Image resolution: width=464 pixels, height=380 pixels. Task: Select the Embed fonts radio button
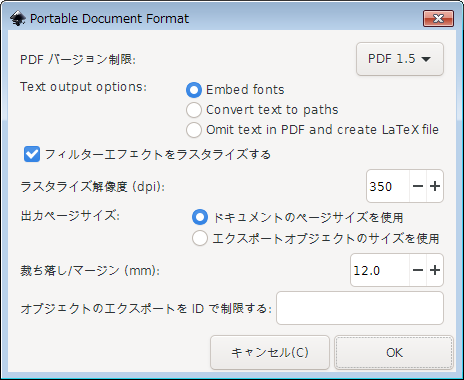click(194, 90)
